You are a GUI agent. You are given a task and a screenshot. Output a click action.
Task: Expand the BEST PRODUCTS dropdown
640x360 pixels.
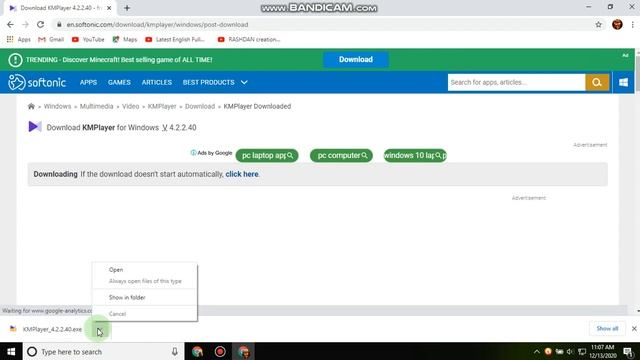click(x=215, y=82)
